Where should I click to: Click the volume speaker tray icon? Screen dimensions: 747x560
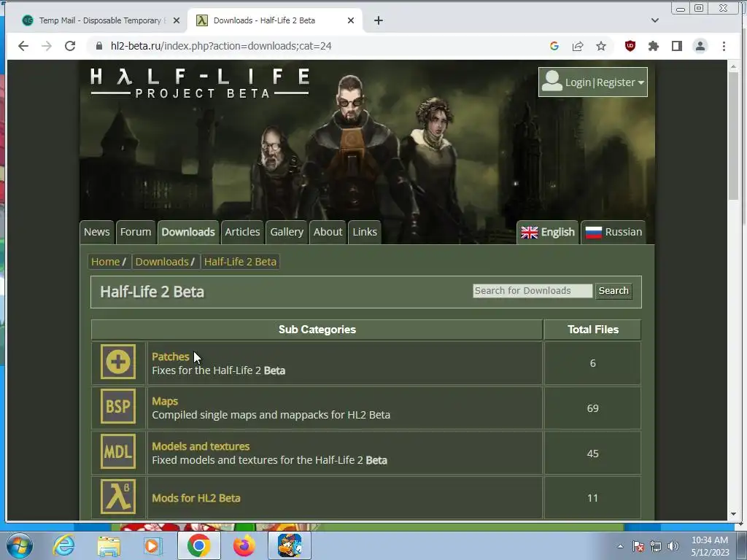click(673, 546)
